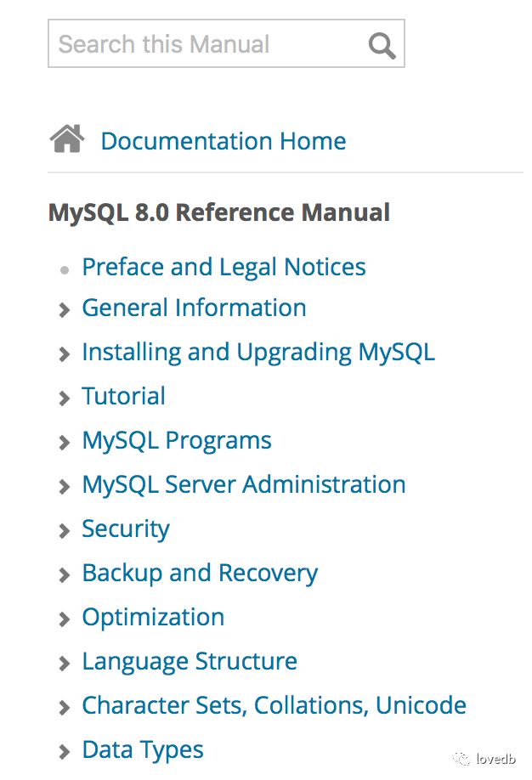This screenshot has width=532, height=780.
Task: Expand the Data Types chevron
Action: click(x=65, y=752)
